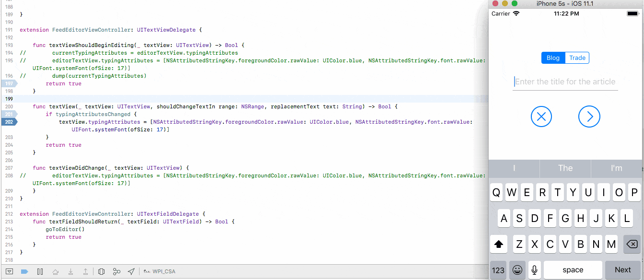Tap the E key on keyboard
The width and height of the screenshot is (644, 280).
tap(527, 193)
